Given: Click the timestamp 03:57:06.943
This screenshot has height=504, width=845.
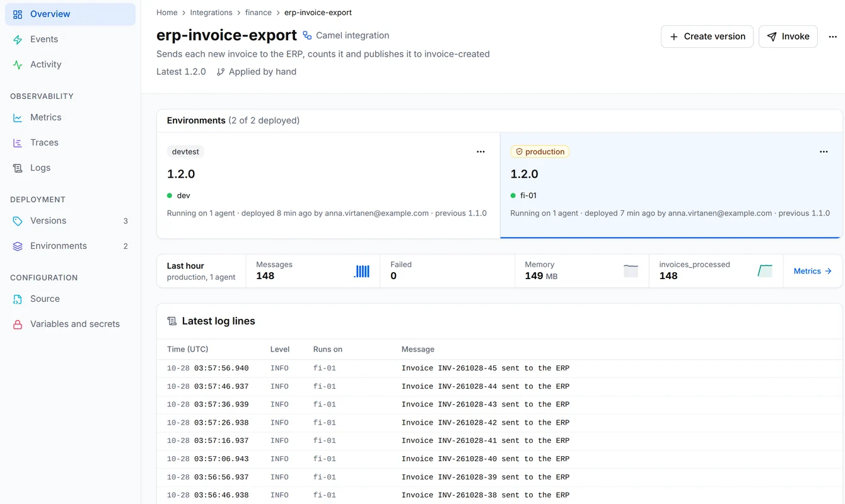Looking at the screenshot, I should click(x=221, y=459).
